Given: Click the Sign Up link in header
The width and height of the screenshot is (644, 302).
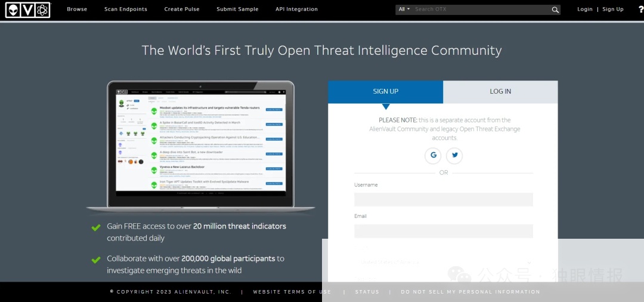Looking at the screenshot, I should [613, 9].
